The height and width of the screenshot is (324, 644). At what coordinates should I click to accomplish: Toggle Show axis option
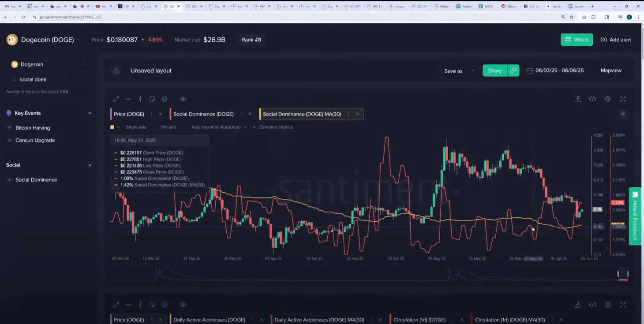pos(136,127)
